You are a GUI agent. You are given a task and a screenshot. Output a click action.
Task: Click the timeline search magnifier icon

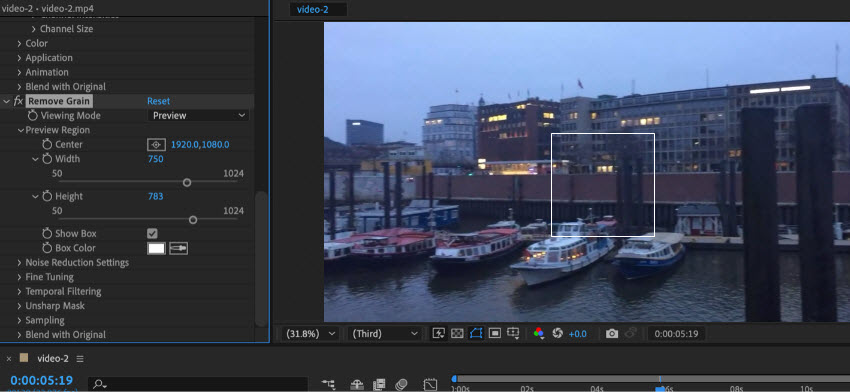click(99, 384)
